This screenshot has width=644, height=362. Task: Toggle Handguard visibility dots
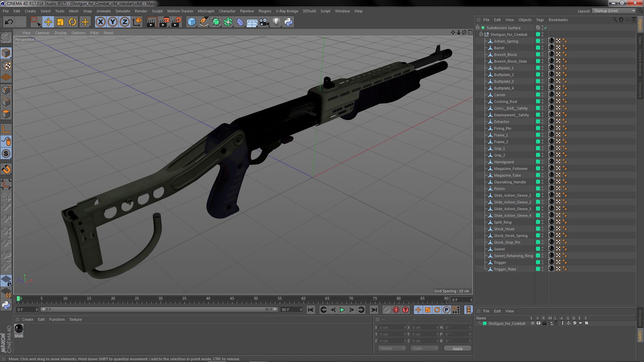tap(543, 162)
